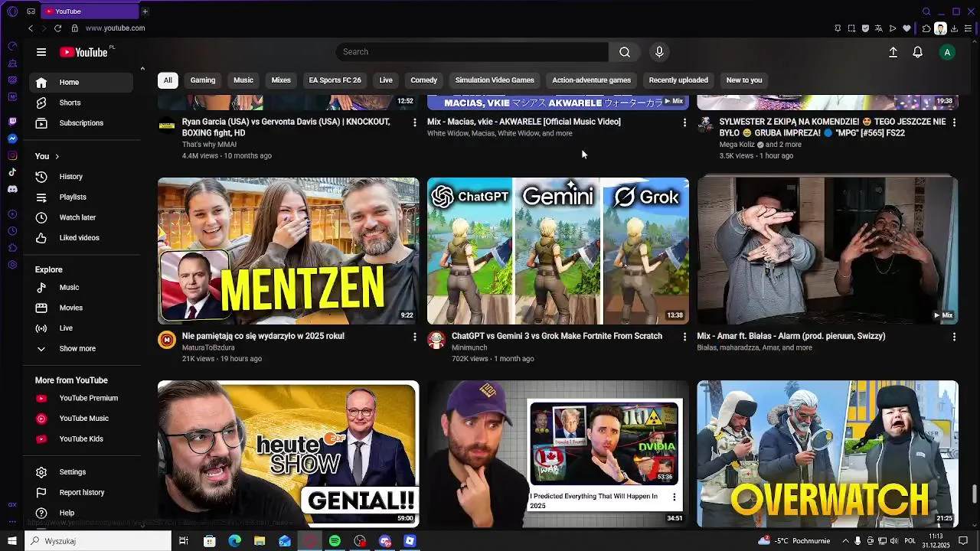The image size is (980, 551).
Task: Open the MaturaToBzdura channel link
Action: pyautogui.click(x=208, y=347)
